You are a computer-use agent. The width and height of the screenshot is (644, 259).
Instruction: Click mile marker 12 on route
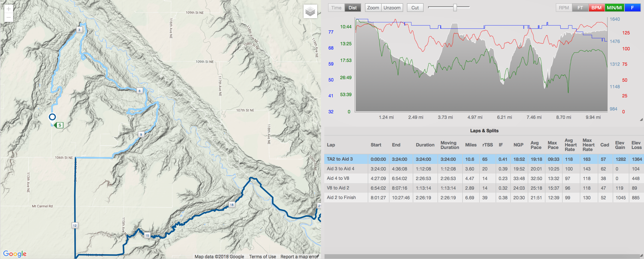tap(75, 225)
